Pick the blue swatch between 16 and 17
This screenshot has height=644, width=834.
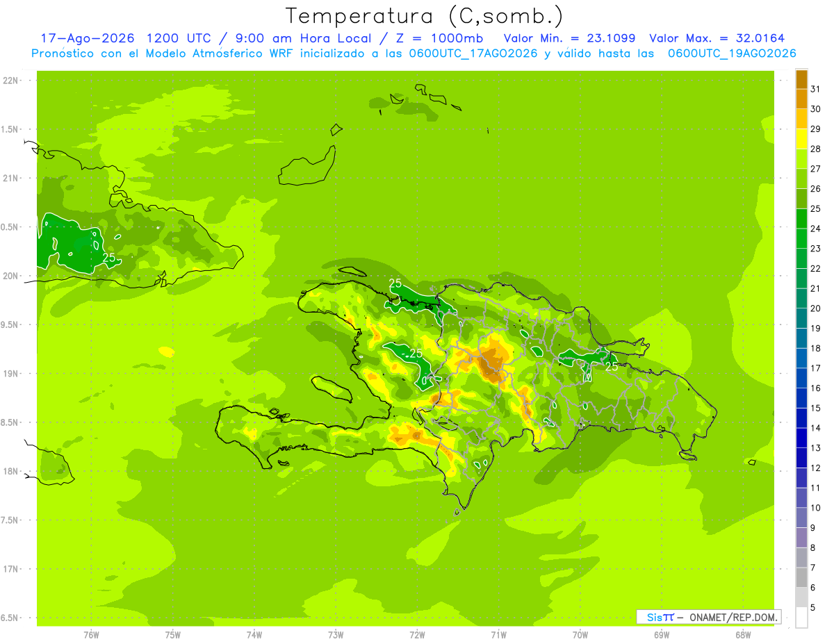click(x=801, y=379)
